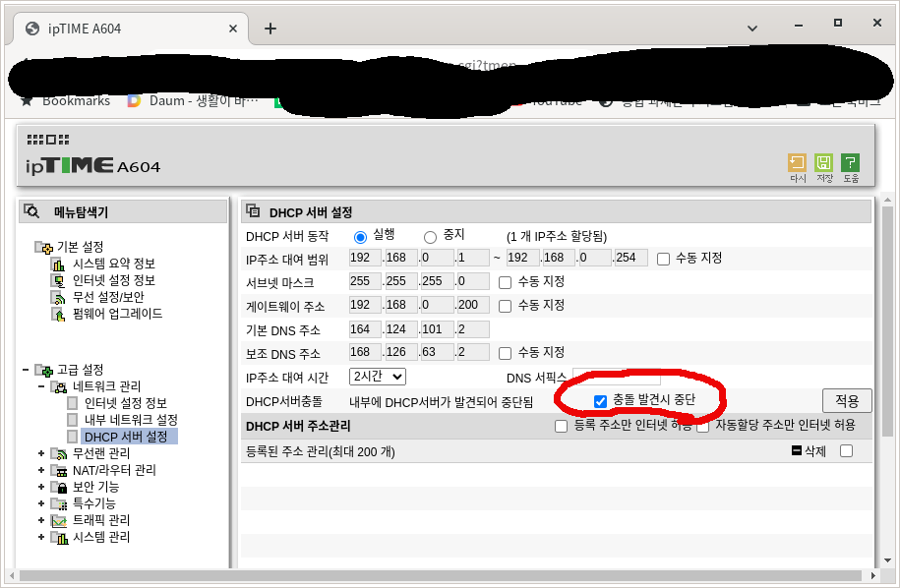Expand the 보안 기능 node
The image size is (900, 588).
point(41,487)
